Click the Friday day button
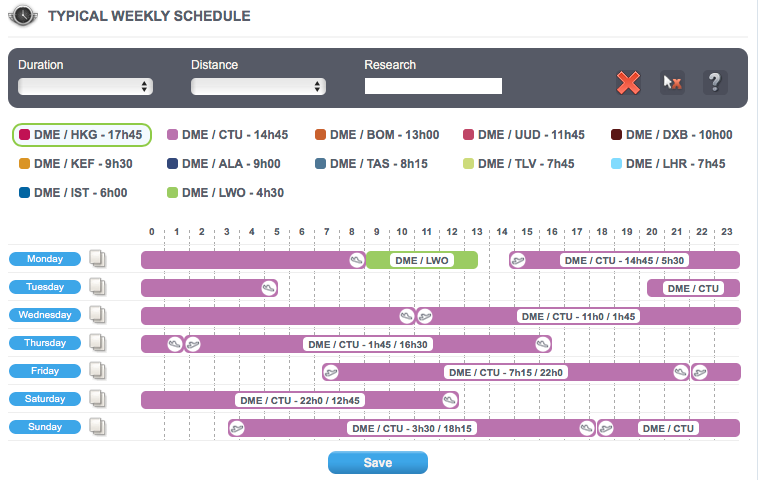This screenshot has width=758, height=480. 45,371
